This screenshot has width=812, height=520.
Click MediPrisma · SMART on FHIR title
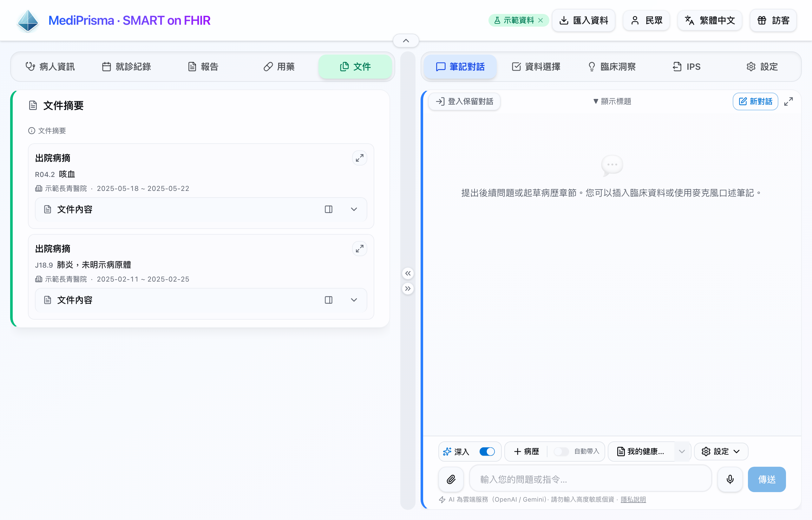(129, 21)
